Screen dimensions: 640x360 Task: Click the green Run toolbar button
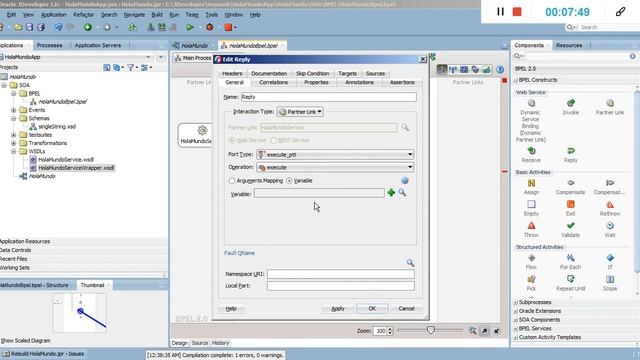point(190,27)
